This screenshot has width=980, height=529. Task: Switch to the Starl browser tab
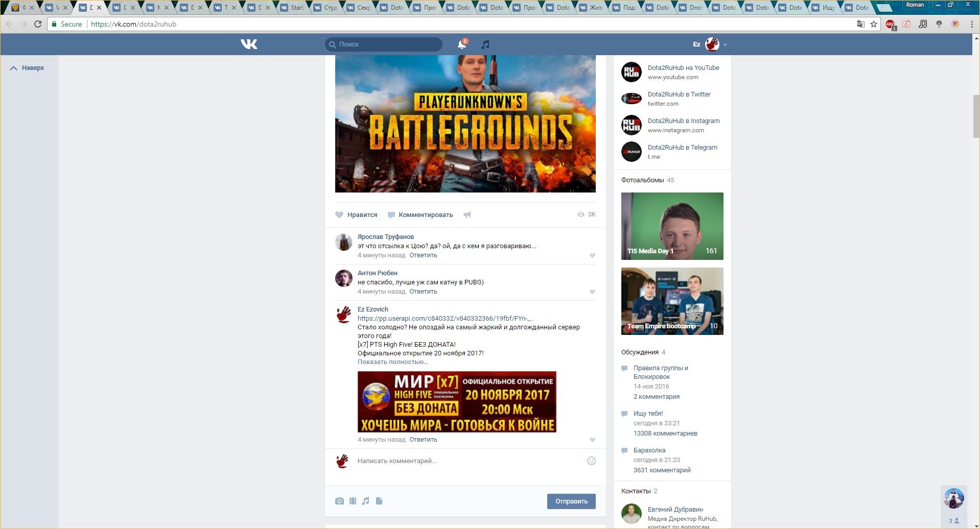pos(293,8)
